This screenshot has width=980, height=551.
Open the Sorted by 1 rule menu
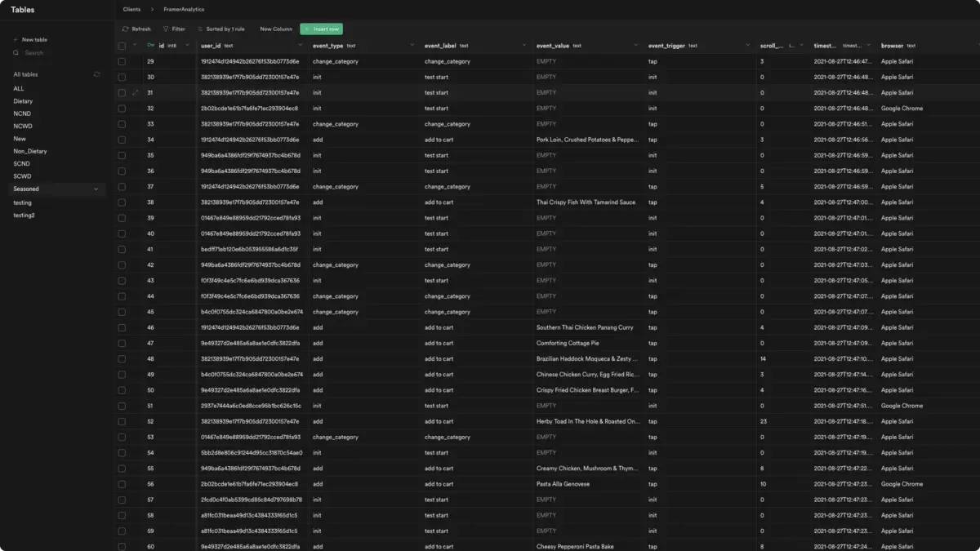tap(220, 29)
